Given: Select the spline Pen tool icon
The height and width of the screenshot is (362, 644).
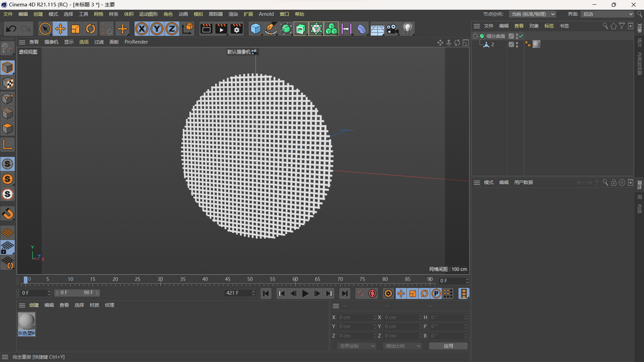Looking at the screenshot, I should pos(271,28).
